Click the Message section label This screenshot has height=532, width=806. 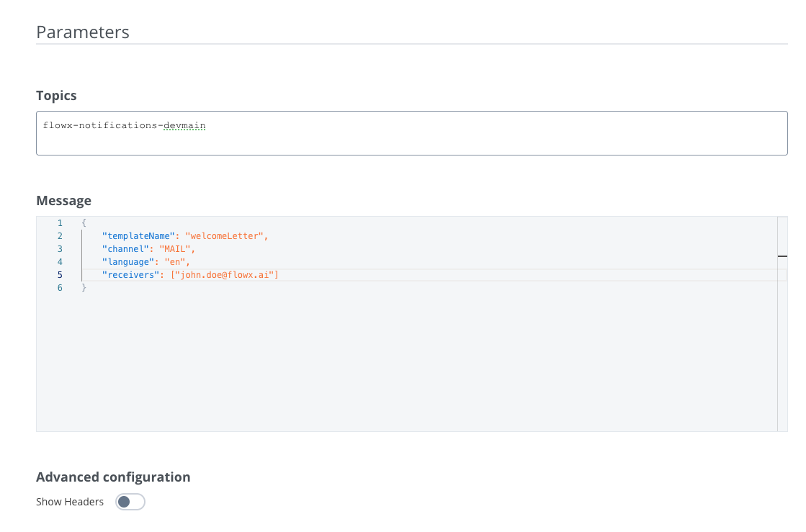(63, 201)
